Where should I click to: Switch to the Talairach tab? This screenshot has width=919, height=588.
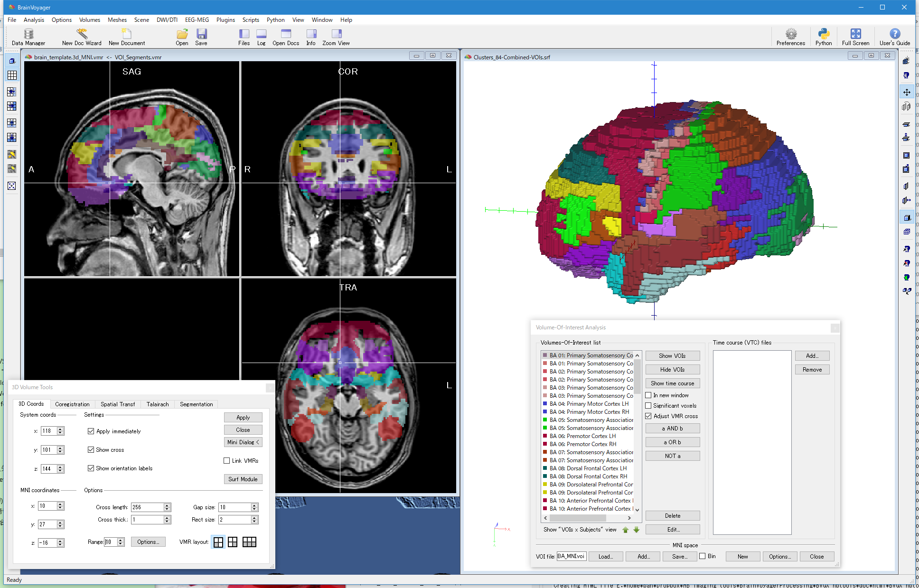tap(158, 404)
